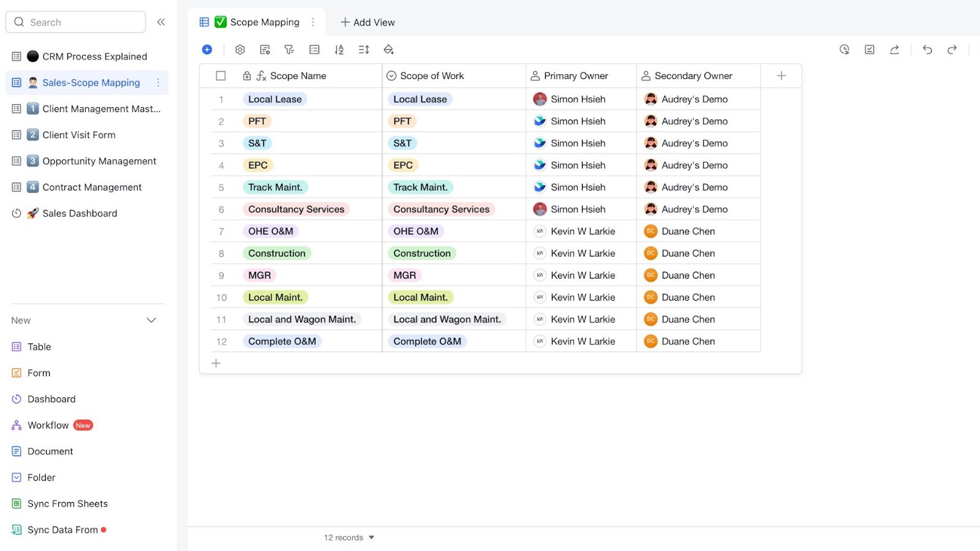This screenshot has height=551, width=980.
Task: Open the Scope Mapping view options menu
Action: click(x=313, y=22)
